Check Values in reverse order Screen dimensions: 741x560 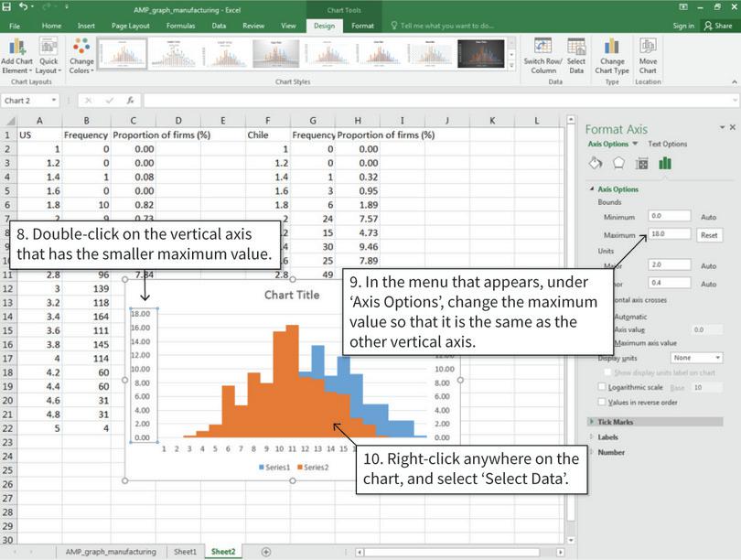point(601,402)
